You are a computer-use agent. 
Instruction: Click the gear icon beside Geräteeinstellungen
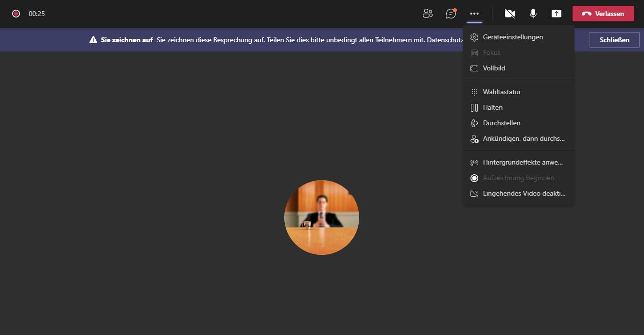tap(474, 37)
